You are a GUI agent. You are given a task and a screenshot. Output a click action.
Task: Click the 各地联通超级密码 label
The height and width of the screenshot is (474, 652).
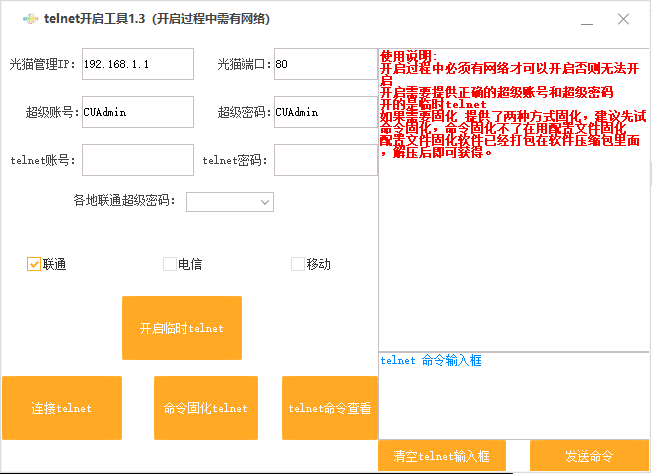tap(124, 200)
